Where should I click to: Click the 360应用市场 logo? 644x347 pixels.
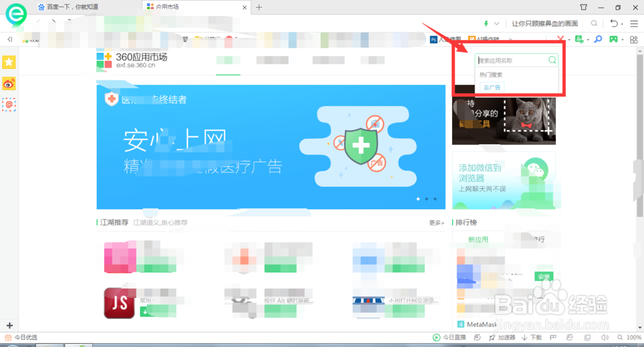tap(132, 60)
